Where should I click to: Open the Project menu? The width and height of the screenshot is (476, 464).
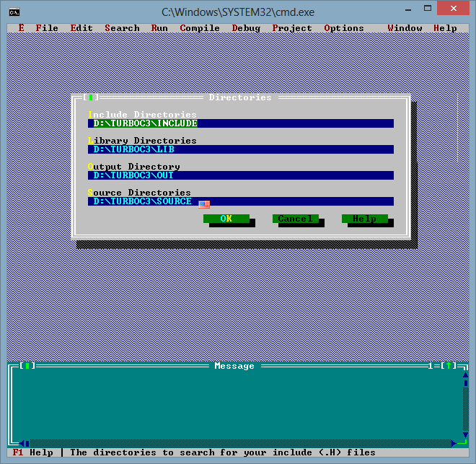click(x=292, y=28)
